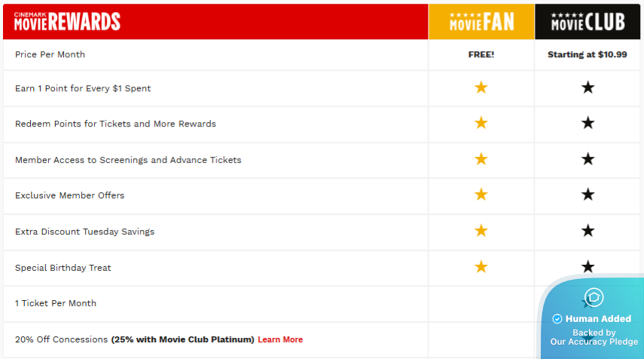This screenshot has width=644, height=359.
Task: Click black star for Extra Discount Tuesday
Action: 588,230
